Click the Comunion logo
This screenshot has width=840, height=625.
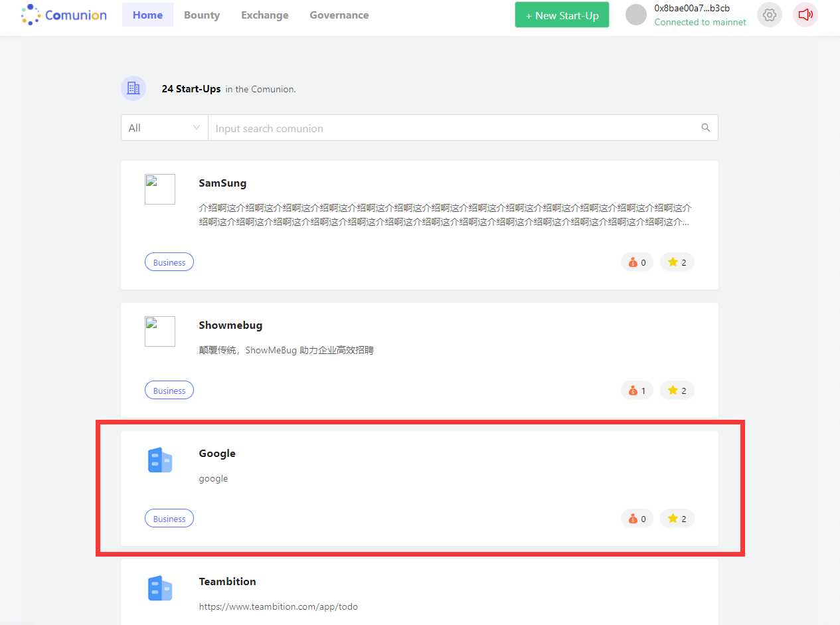[64, 15]
